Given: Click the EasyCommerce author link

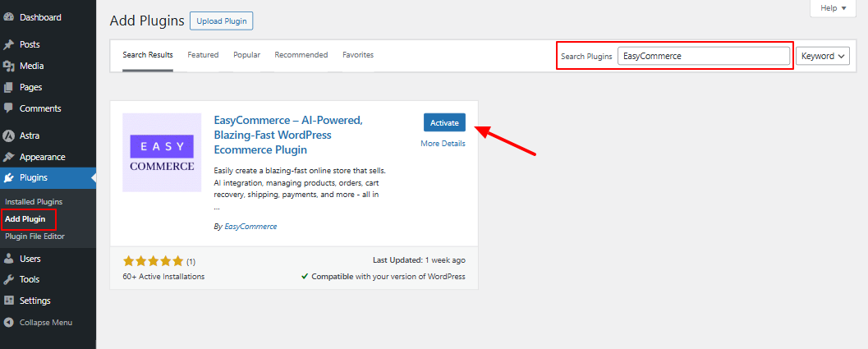Looking at the screenshot, I should [250, 227].
